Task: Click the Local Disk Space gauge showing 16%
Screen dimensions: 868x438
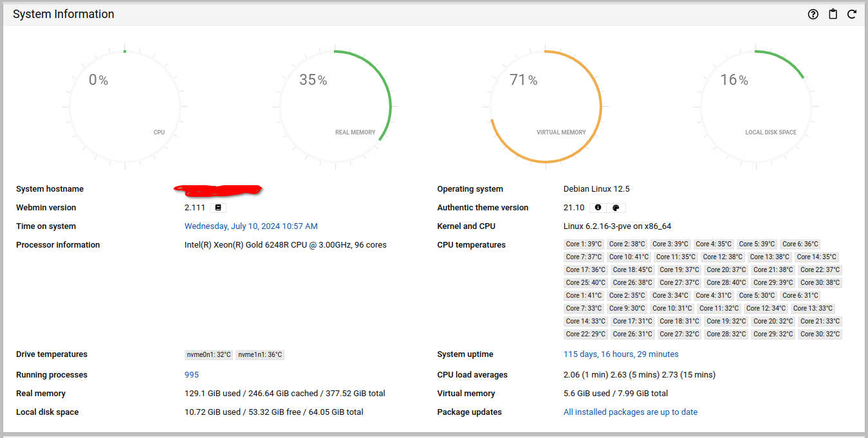Action: point(756,106)
